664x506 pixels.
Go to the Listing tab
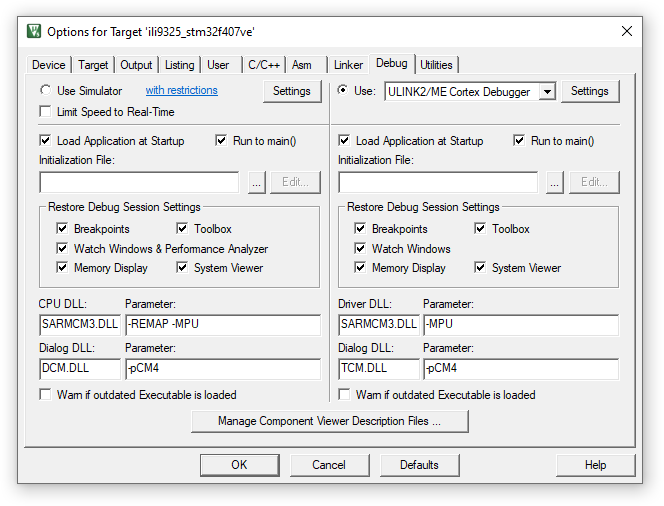(x=180, y=65)
